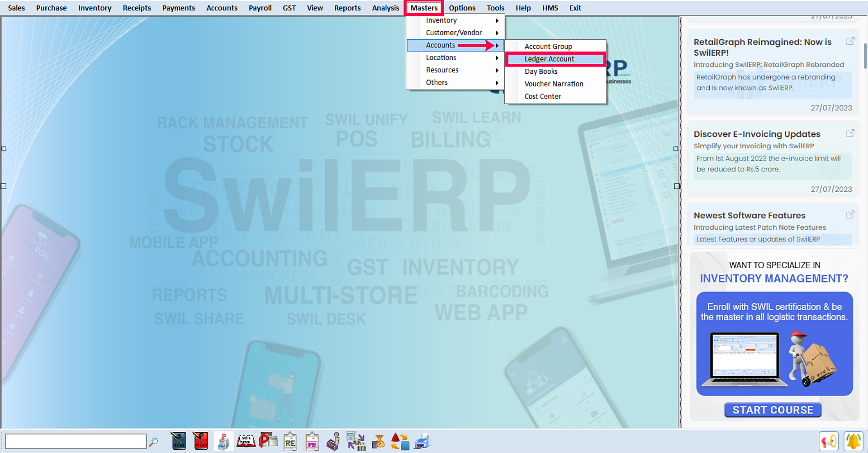Image resolution: width=868 pixels, height=453 pixels.
Task: Expand Others submenu under Masters
Action: point(455,82)
